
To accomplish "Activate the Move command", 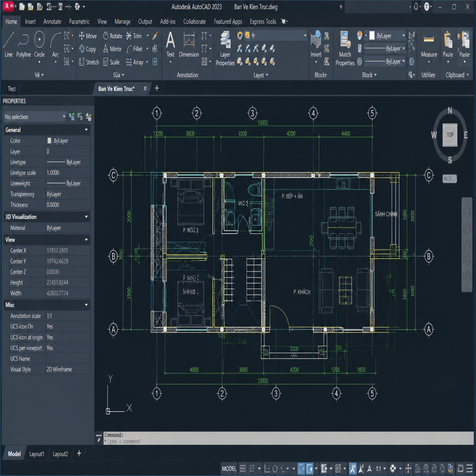I will click(x=88, y=36).
